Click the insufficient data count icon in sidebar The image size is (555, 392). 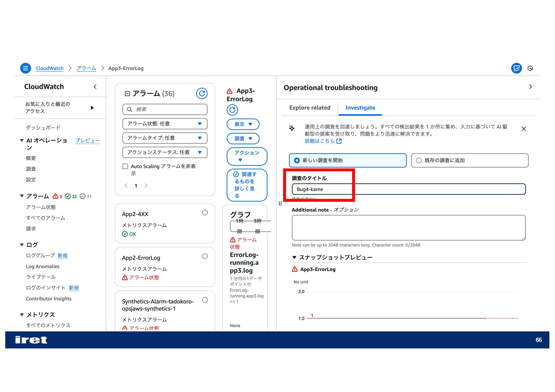coord(83,196)
